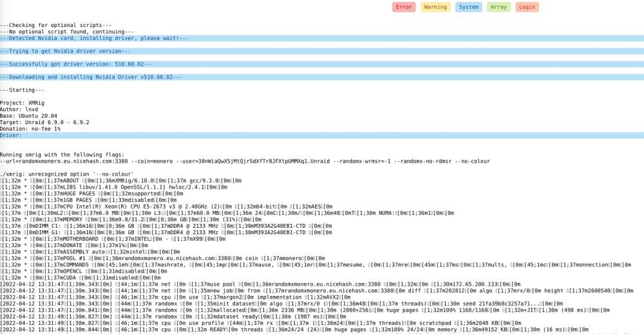Click the 'randomx allocated 2336 MB' line

pos(305,310)
